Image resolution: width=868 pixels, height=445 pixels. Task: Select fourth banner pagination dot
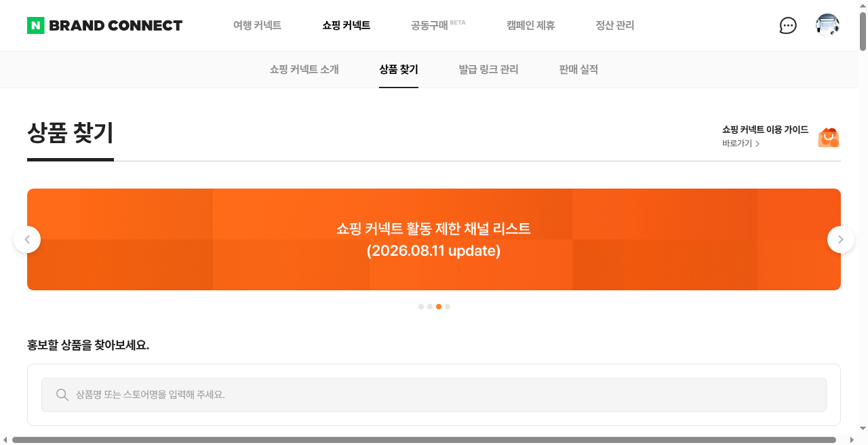[448, 307]
